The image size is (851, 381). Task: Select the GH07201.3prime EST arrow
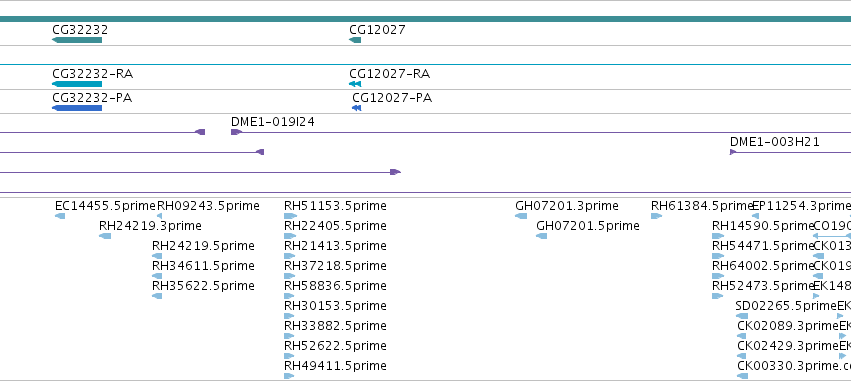[x=521, y=216]
